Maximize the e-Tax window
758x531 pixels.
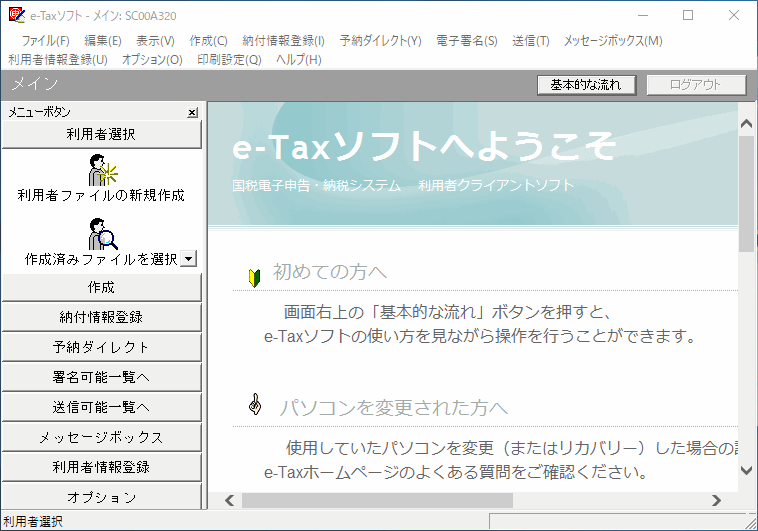pos(688,15)
